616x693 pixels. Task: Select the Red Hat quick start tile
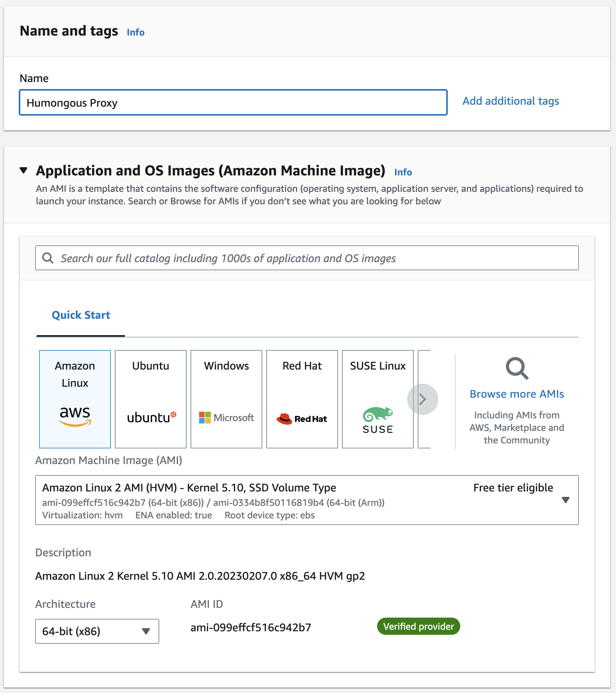[302, 399]
